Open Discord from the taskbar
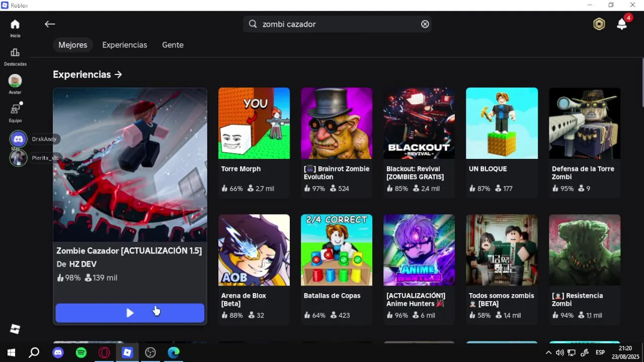This screenshot has height=362, width=644. click(x=58, y=353)
